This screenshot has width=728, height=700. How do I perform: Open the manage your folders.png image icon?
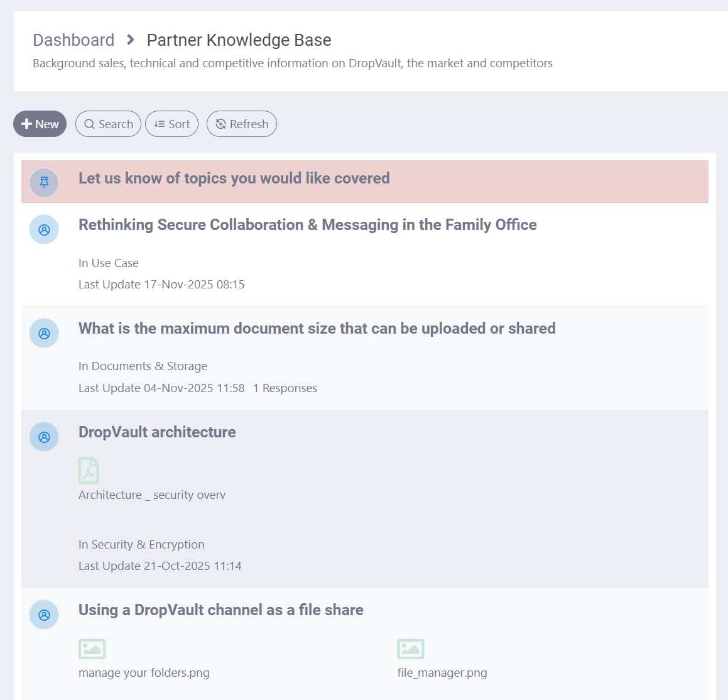[x=92, y=649]
